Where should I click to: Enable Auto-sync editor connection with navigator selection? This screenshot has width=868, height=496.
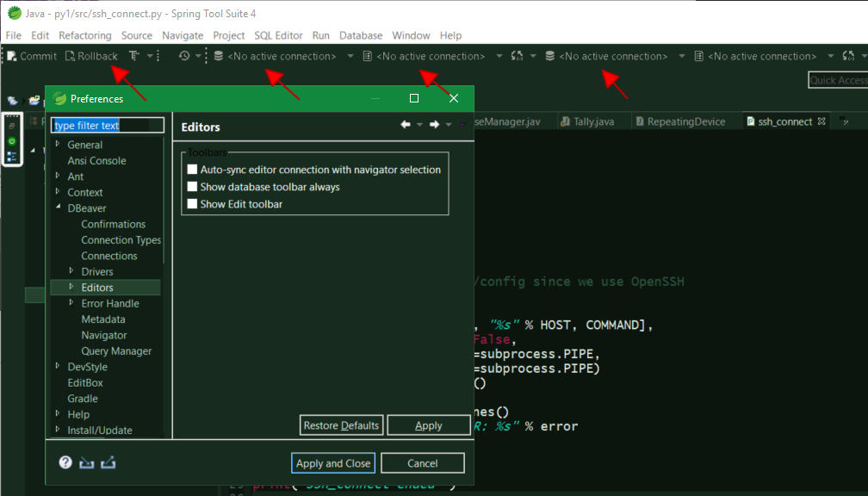pyautogui.click(x=192, y=170)
